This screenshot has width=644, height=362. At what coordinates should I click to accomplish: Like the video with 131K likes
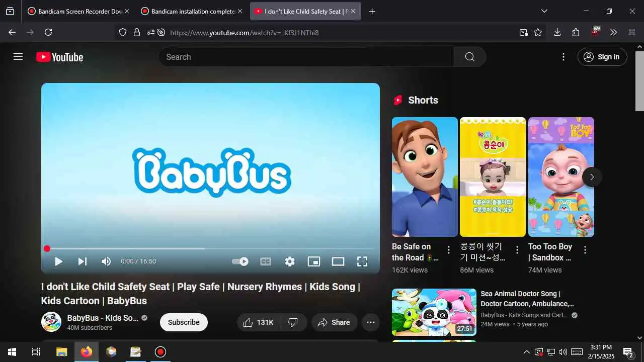258,322
